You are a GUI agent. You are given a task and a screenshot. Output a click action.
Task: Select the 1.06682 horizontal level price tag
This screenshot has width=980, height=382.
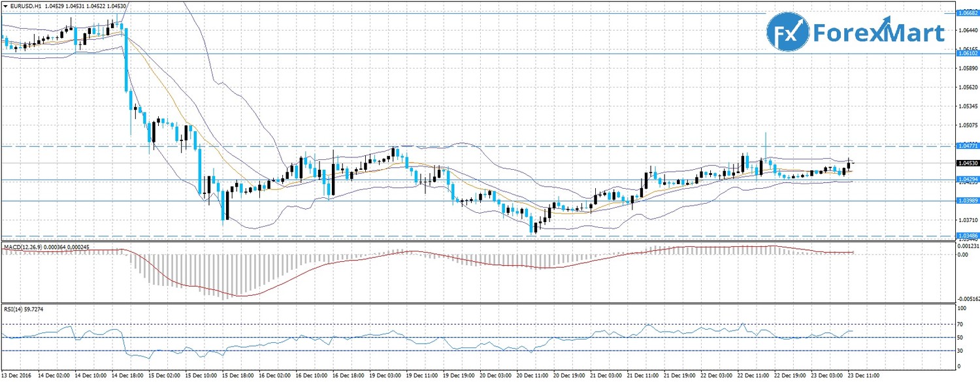(x=967, y=31)
